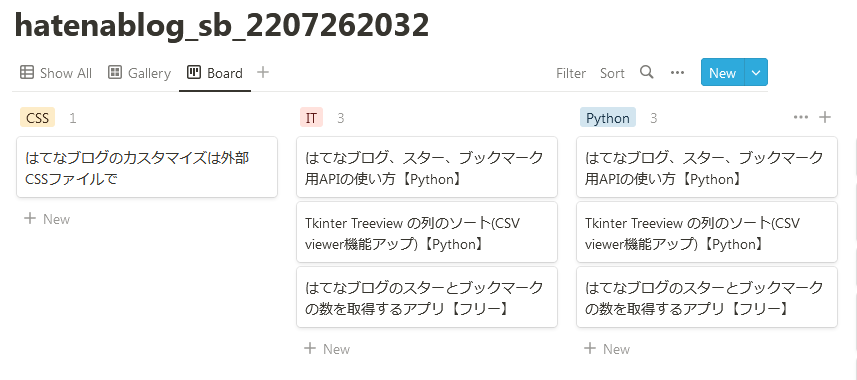Open the Sort options
This screenshot has width=857, height=380.
tap(612, 73)
